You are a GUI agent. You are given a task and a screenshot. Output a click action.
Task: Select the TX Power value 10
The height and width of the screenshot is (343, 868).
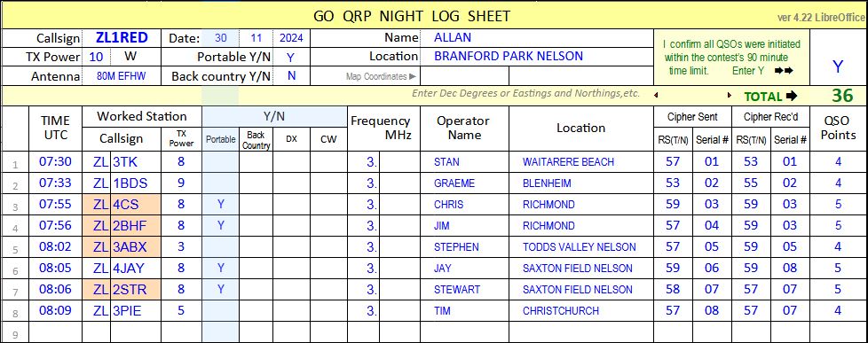(96, 57)
